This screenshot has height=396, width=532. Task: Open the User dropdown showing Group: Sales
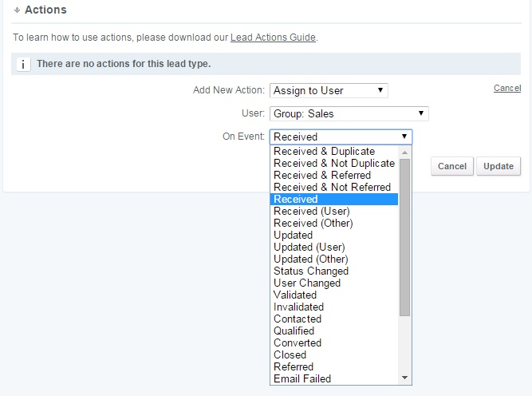point(349,113)
